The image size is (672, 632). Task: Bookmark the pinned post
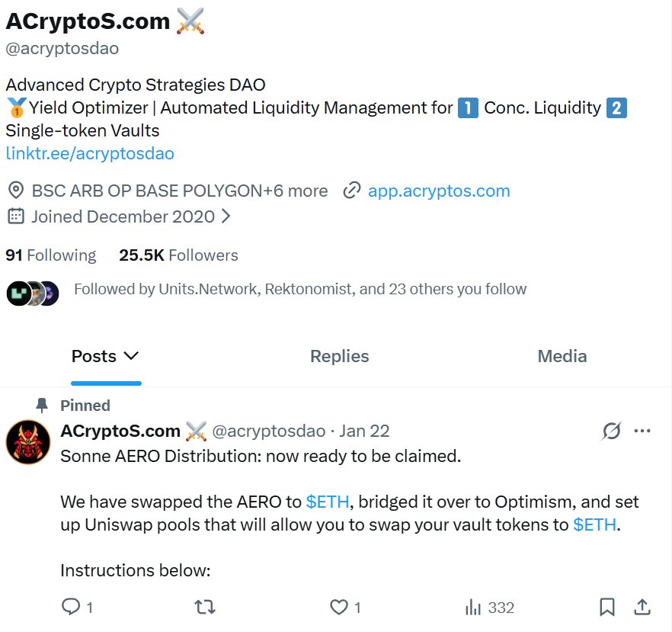pyautogui.click(x=607, y=607)
